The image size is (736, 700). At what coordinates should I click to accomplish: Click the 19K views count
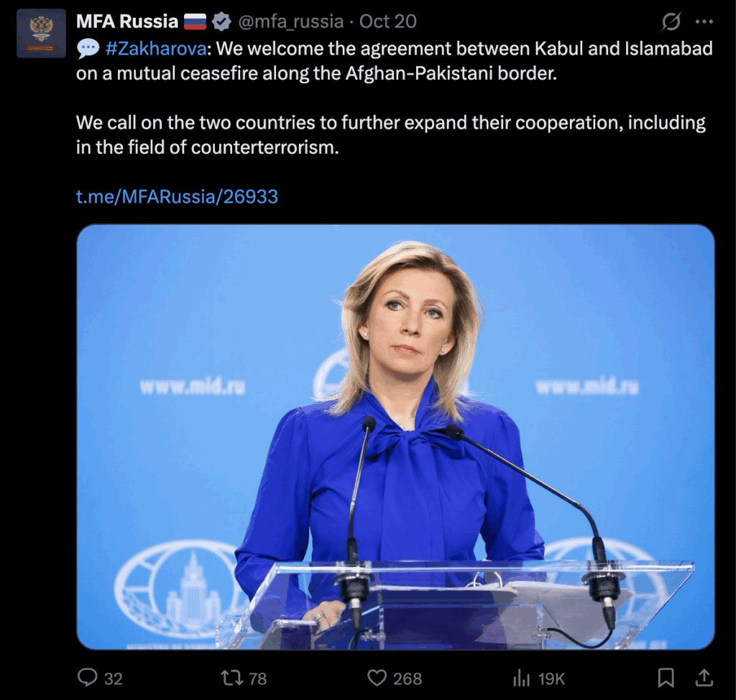(551, 679)
